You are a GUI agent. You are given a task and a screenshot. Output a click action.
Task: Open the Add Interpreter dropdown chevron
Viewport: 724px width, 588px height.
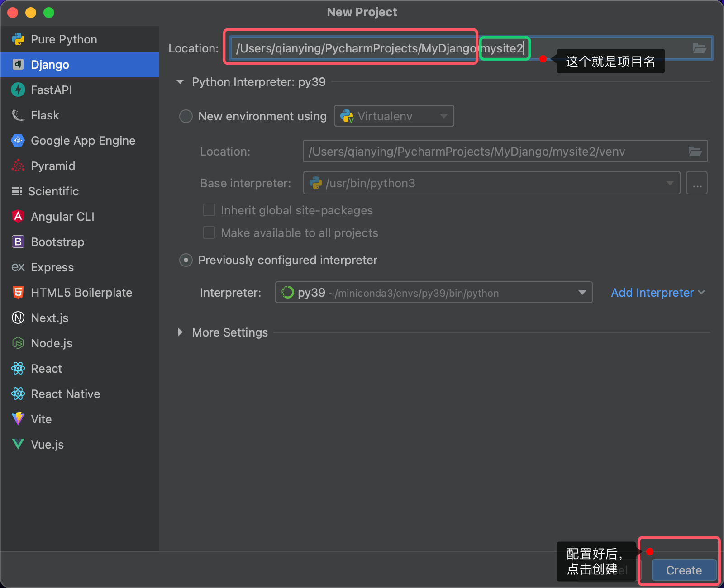701,292
